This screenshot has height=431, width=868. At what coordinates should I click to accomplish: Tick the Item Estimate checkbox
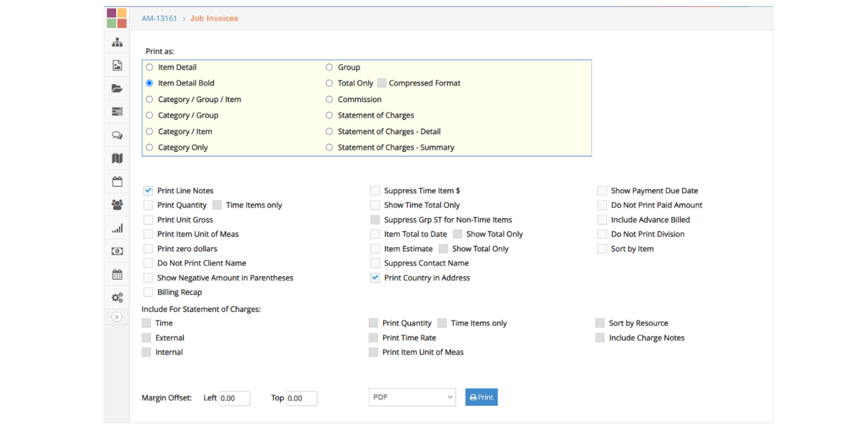(375, 249)
